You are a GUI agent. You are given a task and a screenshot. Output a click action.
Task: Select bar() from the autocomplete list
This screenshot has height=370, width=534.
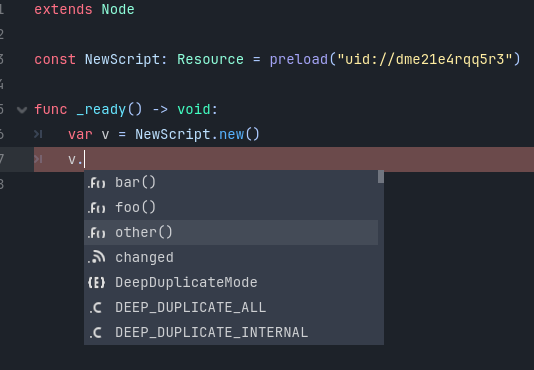pyautogui.click(x=231, y=183)
